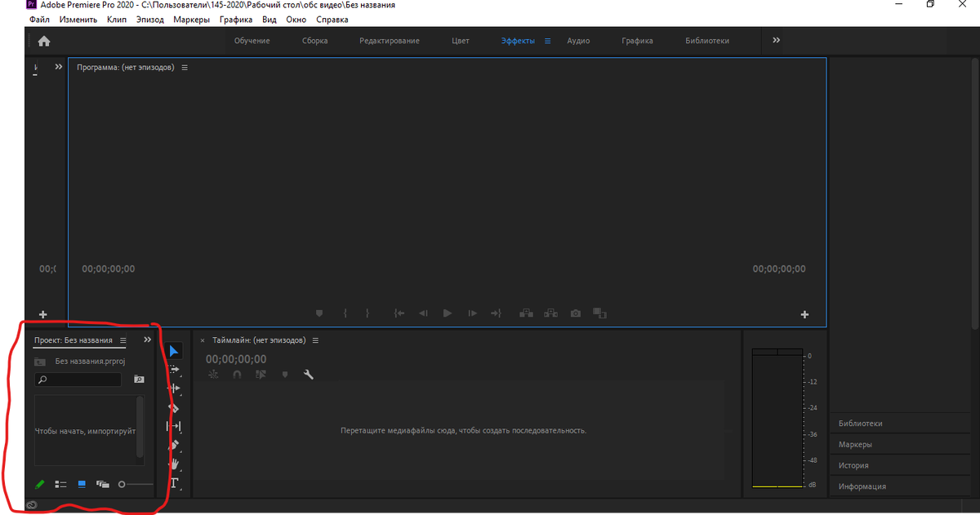The image size is (980, 515).
Task: Switch to Библиотеки workspace
Action: pyautogui.click(x=707, y=41)
